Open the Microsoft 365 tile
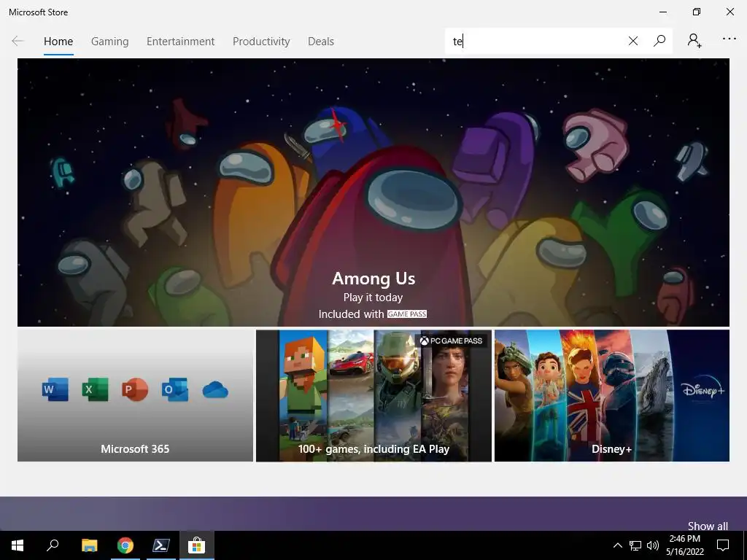This screenshot has width=747, height=560. [x=135, y=395]
